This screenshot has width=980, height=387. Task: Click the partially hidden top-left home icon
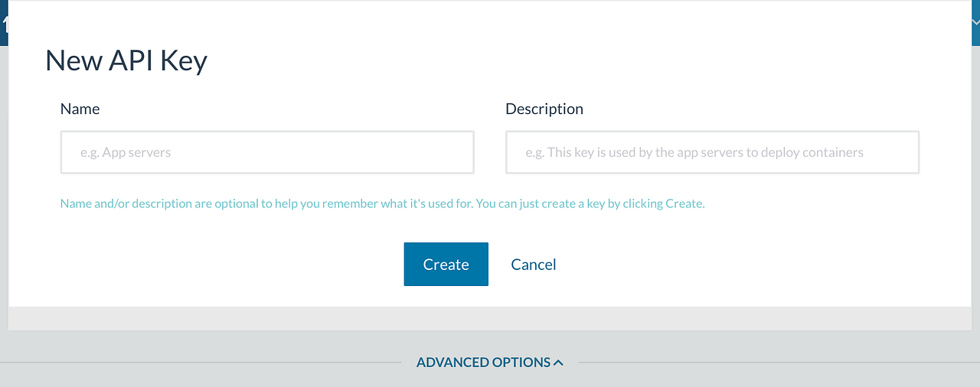pos(4,24)
